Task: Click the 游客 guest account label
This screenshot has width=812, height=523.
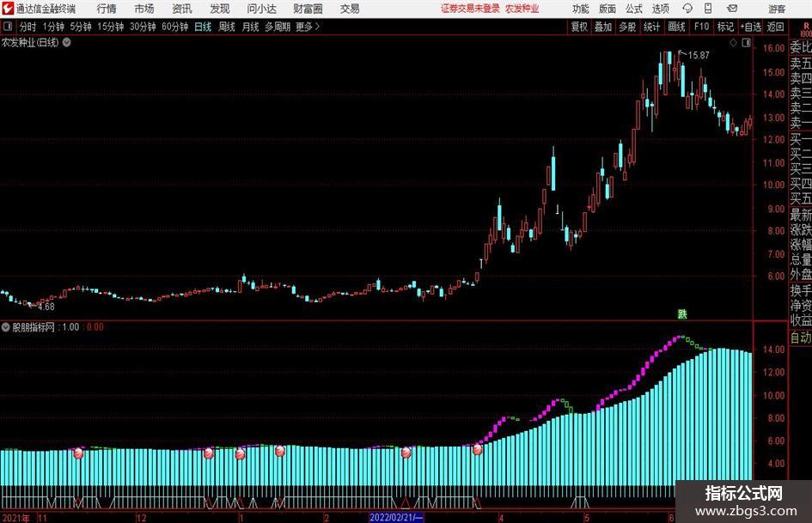Action: [777, 9]
